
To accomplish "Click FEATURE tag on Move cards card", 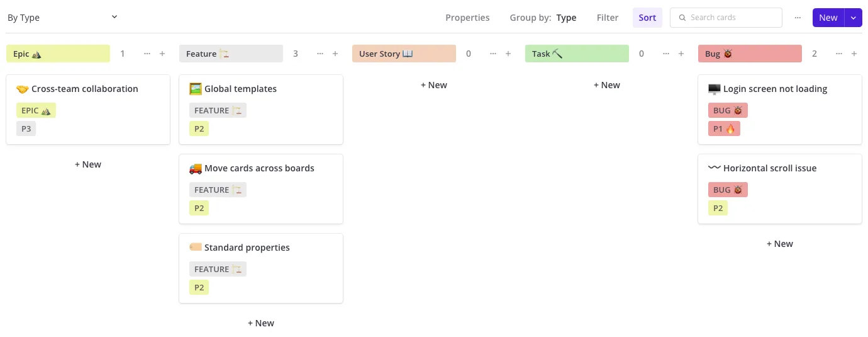I will pos(218,190).
